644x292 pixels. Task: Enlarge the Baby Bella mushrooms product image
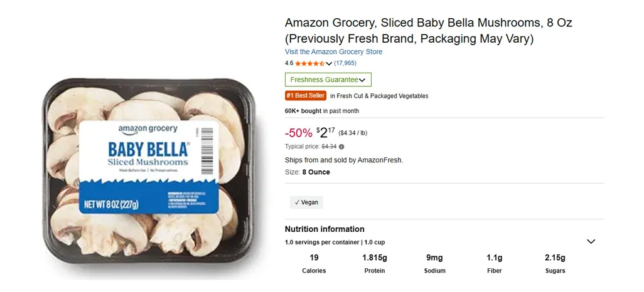point(149,164)
